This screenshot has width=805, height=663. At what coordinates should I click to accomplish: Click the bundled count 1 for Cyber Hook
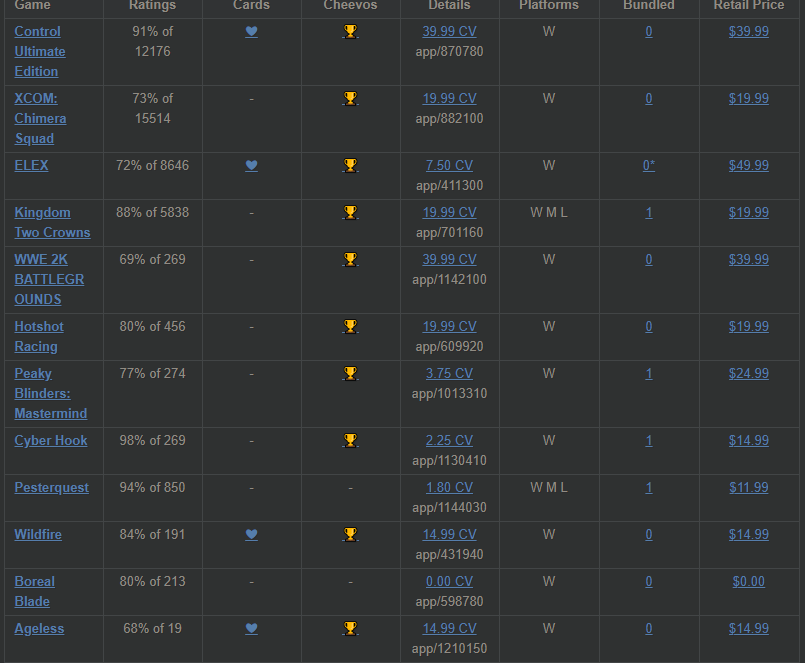[x=648, y=440]
